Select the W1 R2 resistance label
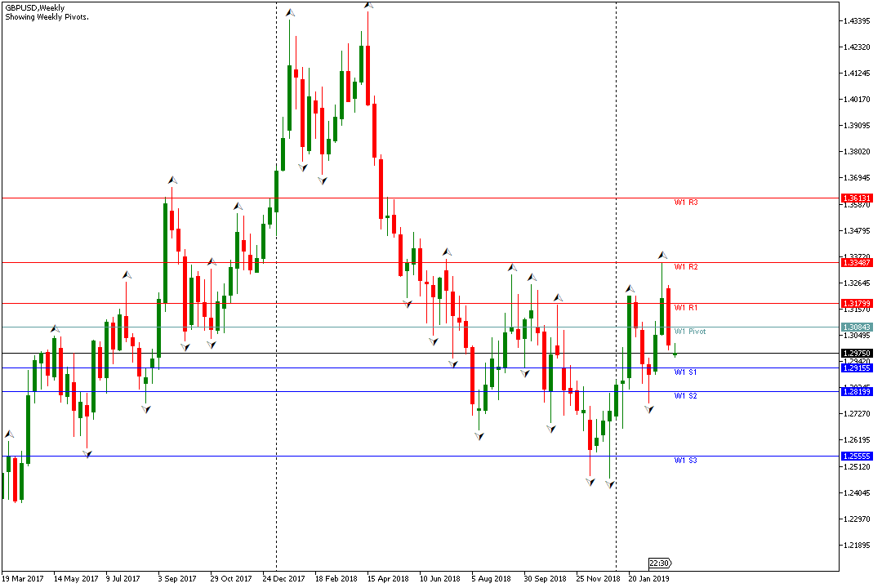882x588 pixels. click(x=686, y=267)
